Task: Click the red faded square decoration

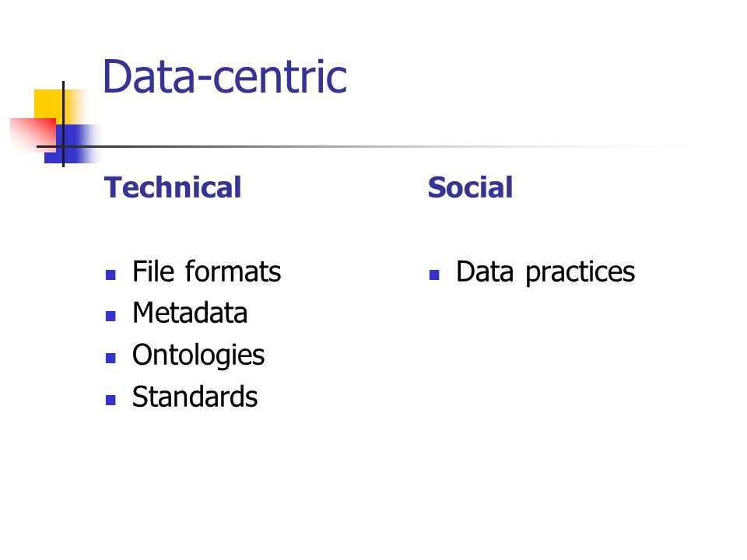Action: [x=33, y=135]
